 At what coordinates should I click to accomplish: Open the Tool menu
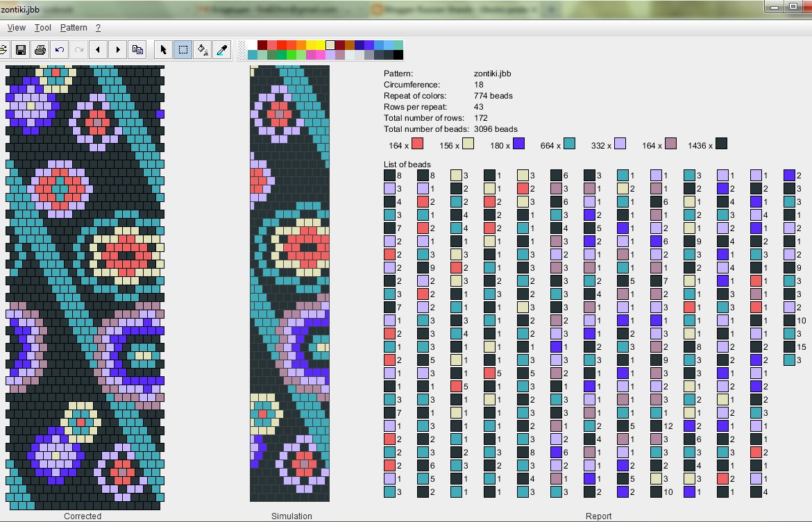(43, 28)
